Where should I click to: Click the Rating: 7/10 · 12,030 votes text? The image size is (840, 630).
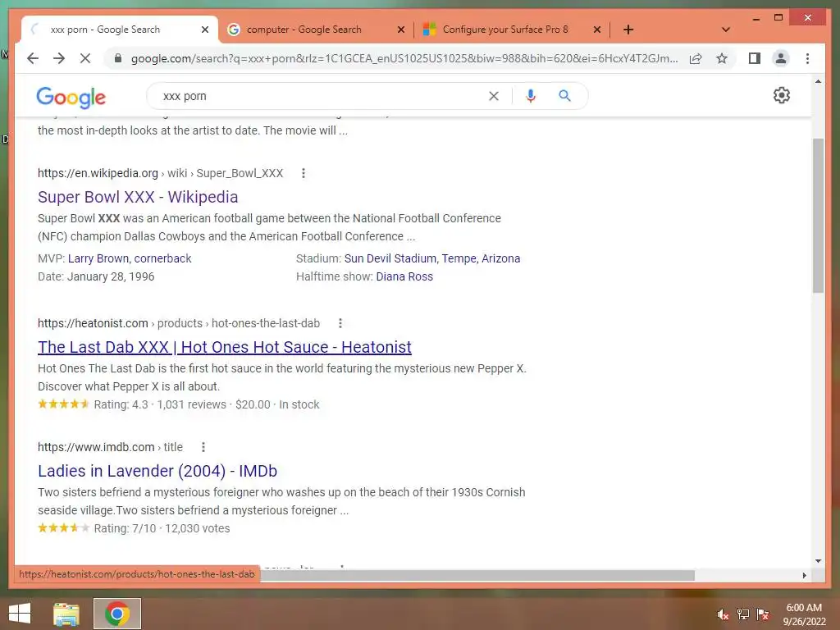point(162,528)
